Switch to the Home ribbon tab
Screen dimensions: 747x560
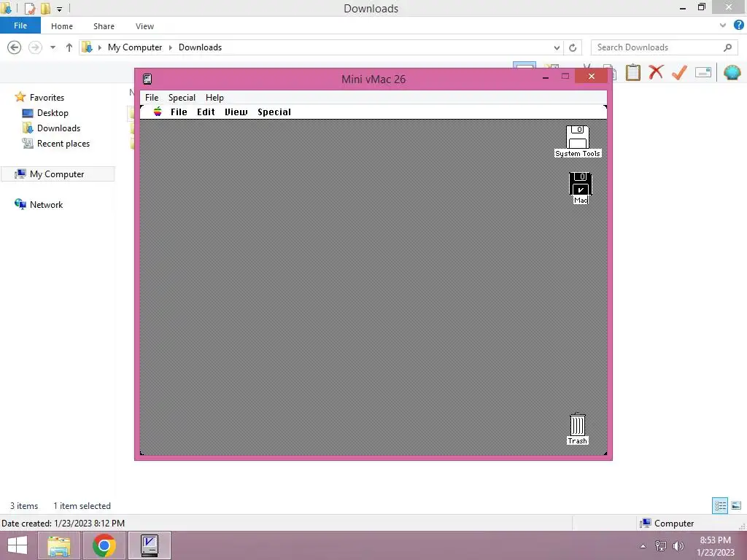pos(62,26)
